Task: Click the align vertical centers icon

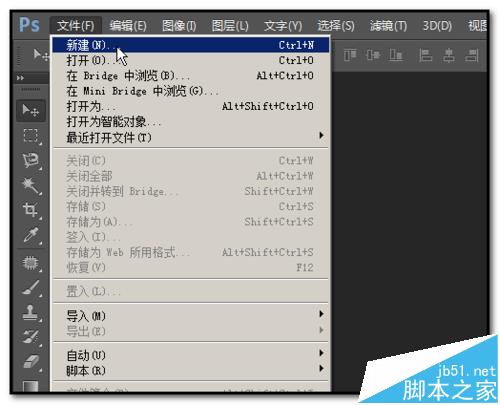Action: coord(372,55)
